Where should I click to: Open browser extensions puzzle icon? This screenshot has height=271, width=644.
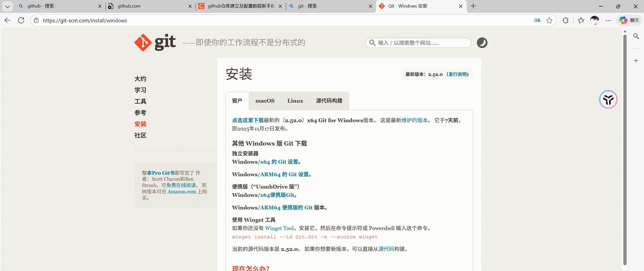point(565,20)
